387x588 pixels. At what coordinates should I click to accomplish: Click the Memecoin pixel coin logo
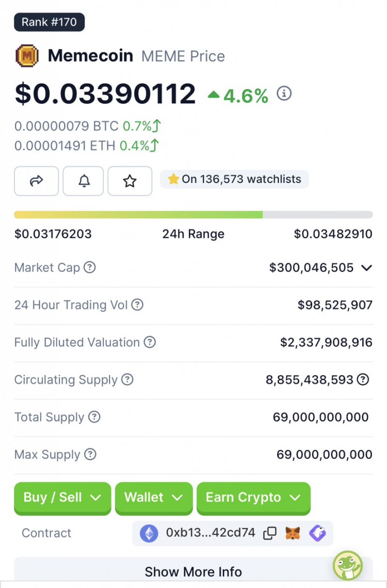click(x=27, y=56)
